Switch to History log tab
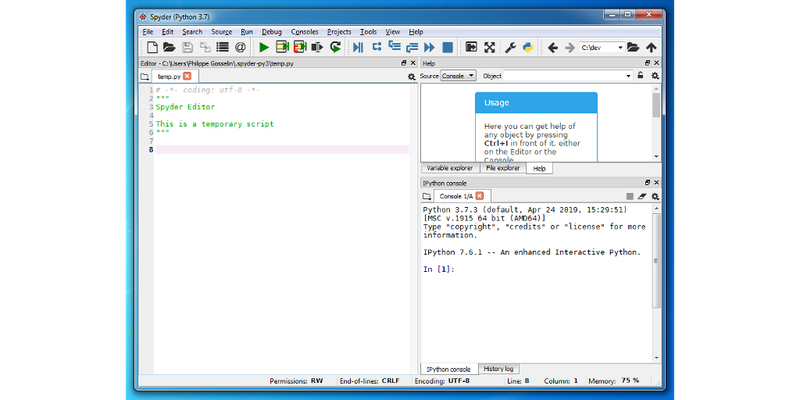 coord(498,368)
